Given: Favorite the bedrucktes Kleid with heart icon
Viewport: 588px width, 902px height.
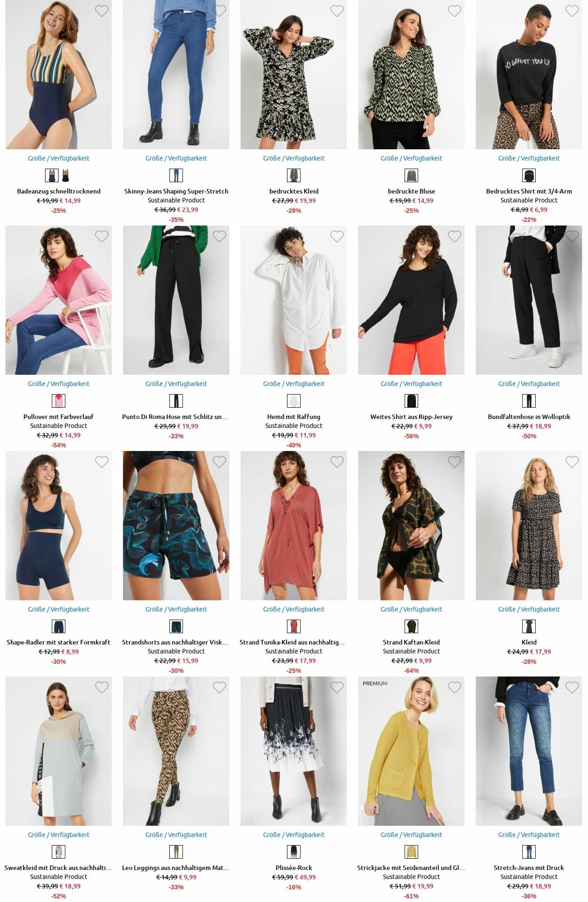Looking at the screenshot, I should tap(337, 11).
